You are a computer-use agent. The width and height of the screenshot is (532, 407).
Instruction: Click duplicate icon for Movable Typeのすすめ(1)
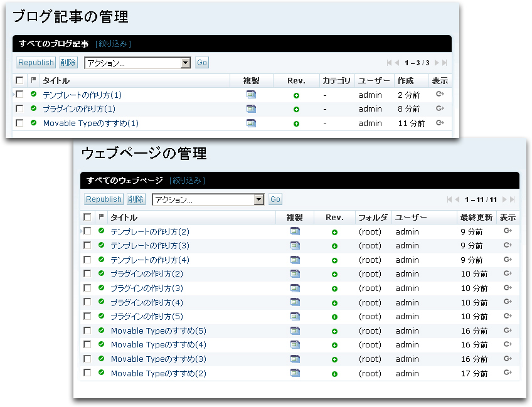pyautogui.click(x=251, y=123)
